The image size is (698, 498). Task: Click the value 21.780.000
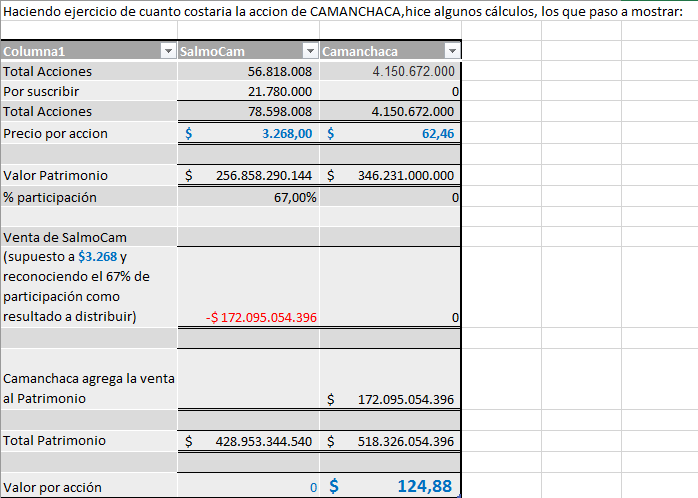tap(280, 92)
